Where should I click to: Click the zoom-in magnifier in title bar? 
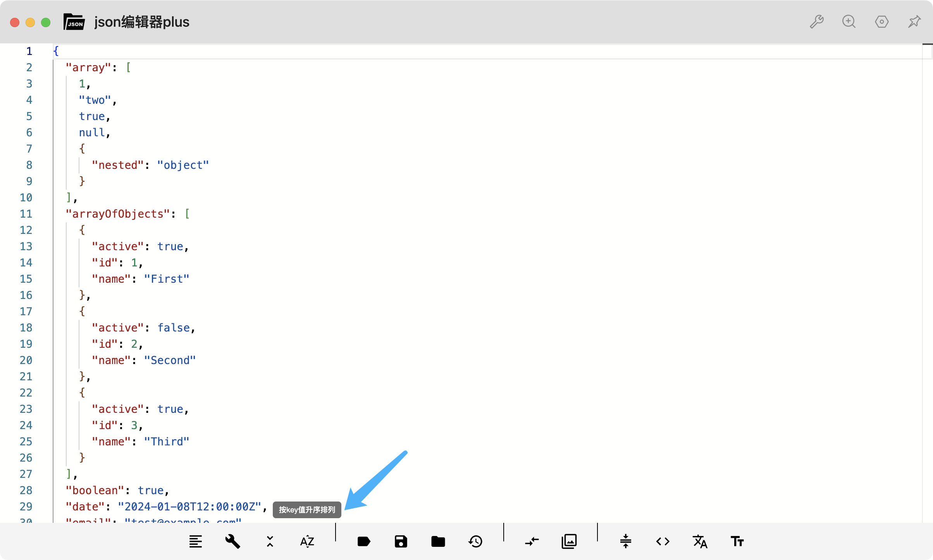pos(849,22)
